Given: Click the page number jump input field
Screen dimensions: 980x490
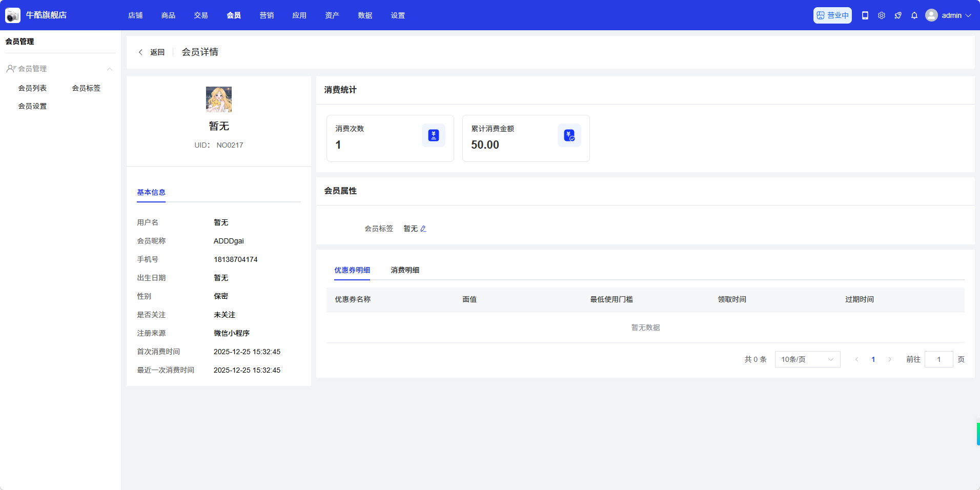Looking at the screenshot, I should 938,359.
